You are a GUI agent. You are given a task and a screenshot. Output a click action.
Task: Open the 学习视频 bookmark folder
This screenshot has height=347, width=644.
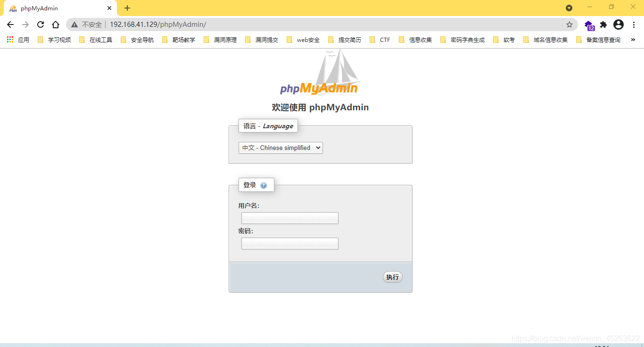(54, 40)
